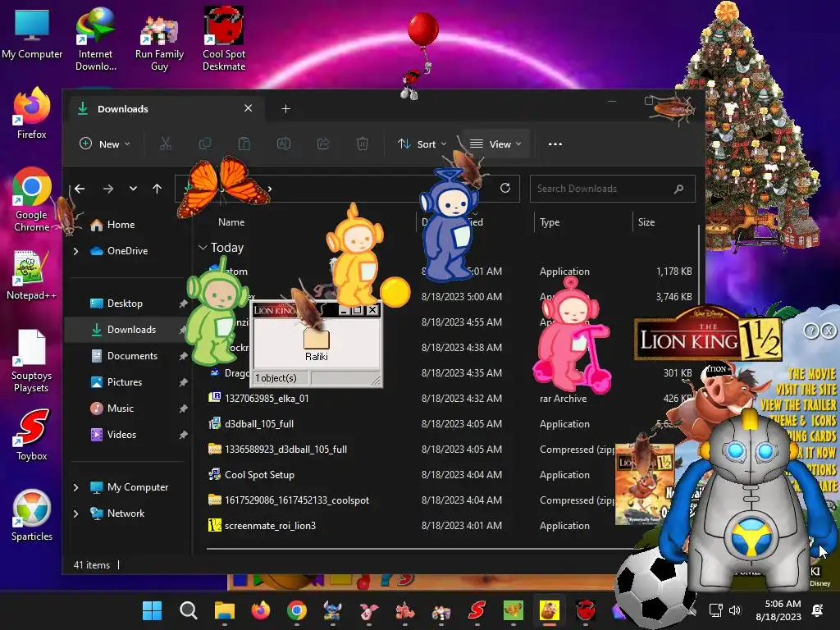840x630 pixels.
Task: Open Chrome from taskbar
Action: click(x=296, y=610)
